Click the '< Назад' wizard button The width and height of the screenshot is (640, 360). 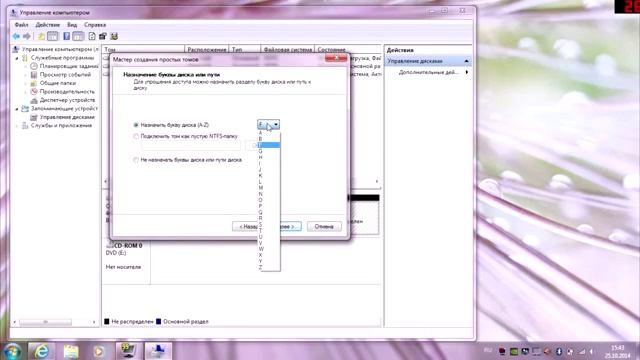pos(245,227)
